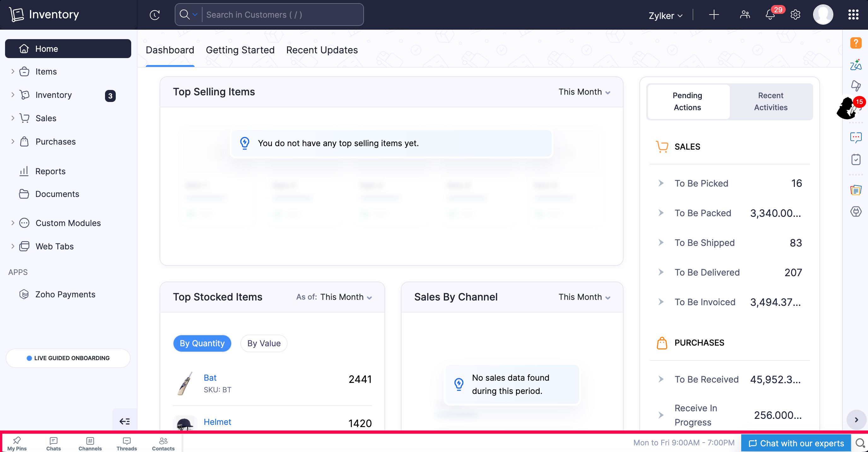Open the referral users icon in header
Viewport: 868px width, 452px height.
[x=745, y=15]
